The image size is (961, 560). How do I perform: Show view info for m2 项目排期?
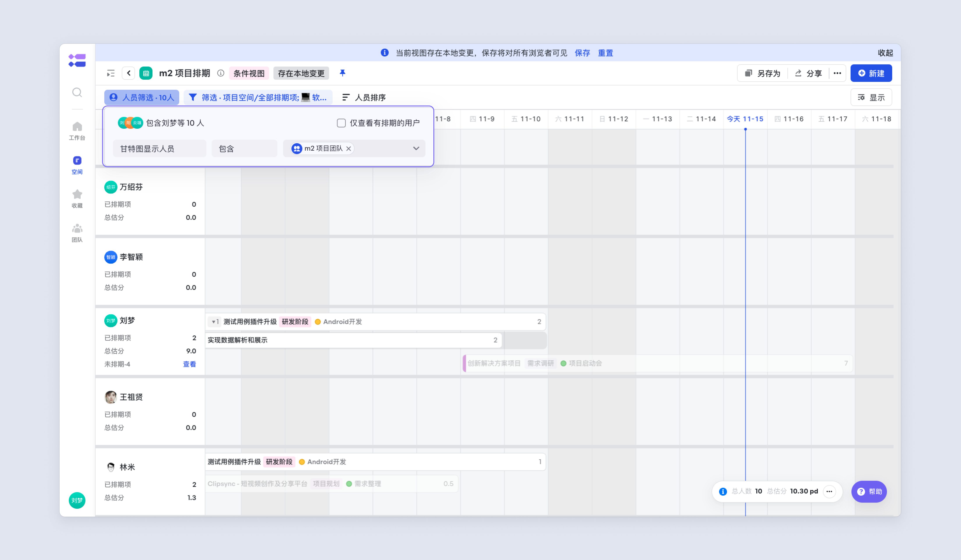pos(220,73)
